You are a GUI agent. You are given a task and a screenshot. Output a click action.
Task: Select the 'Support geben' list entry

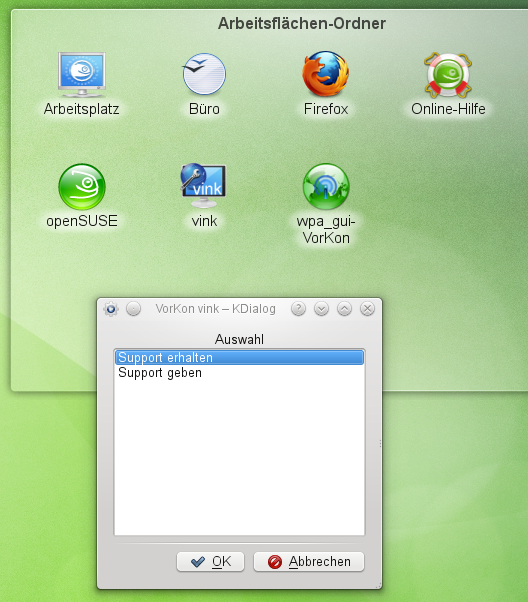pos(239,373)
